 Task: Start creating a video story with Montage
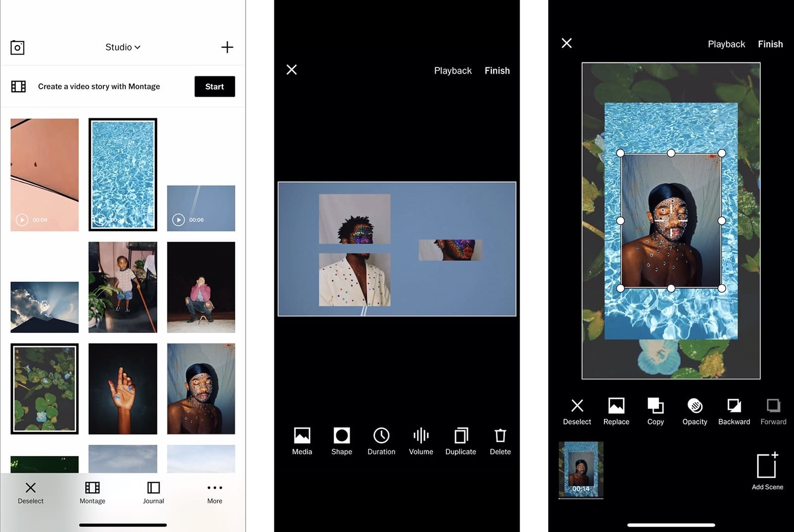[214, 86]
